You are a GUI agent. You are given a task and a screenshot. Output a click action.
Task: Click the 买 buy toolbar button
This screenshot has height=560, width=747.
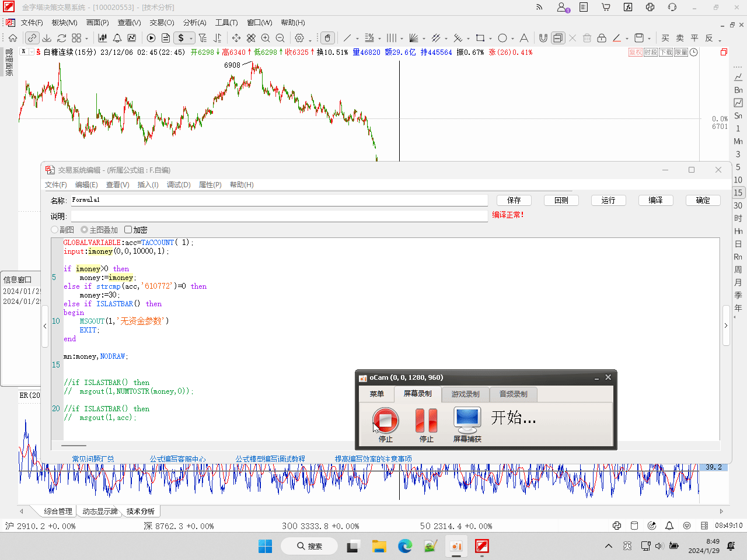665,38
